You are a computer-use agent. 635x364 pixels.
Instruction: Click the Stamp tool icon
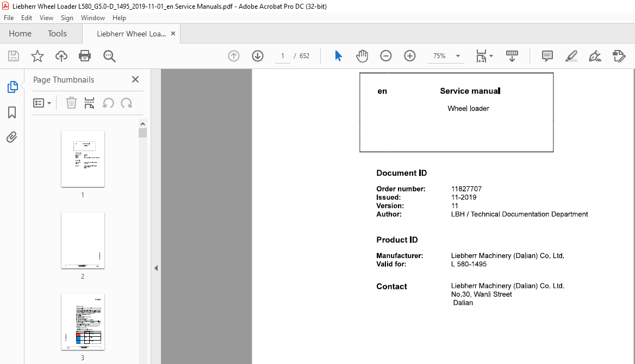tap(619, 56)
